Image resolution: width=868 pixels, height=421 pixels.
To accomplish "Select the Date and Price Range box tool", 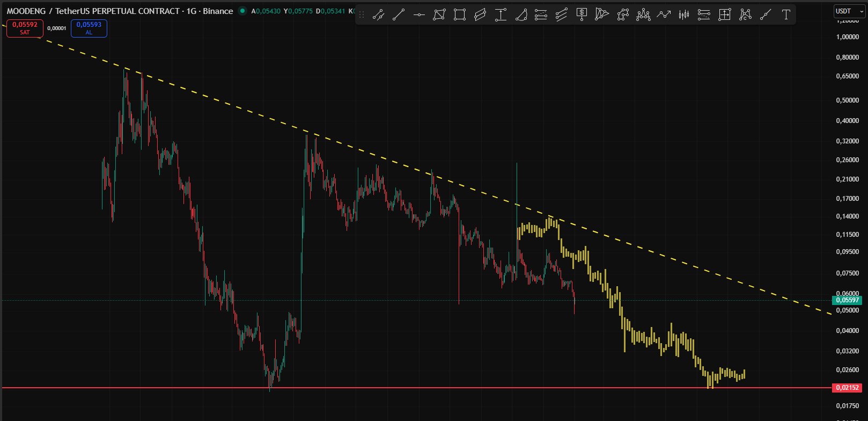I will [x=725, y=15].
